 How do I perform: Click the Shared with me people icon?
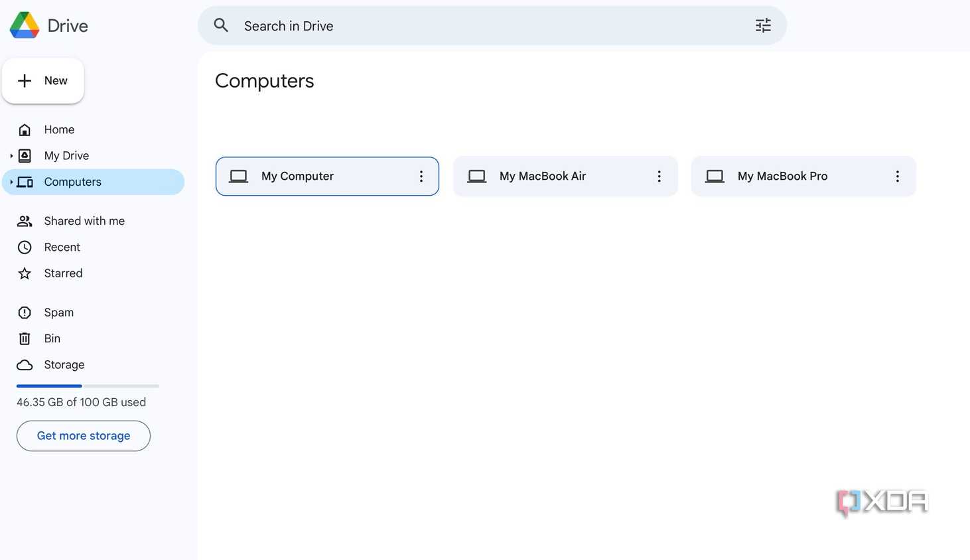[x=25, y=221]
